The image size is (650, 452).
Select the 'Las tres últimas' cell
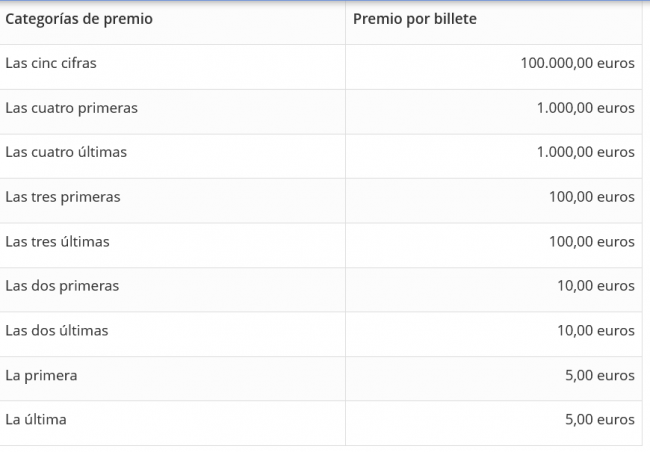pyautogui.click(x=57, y=242)
